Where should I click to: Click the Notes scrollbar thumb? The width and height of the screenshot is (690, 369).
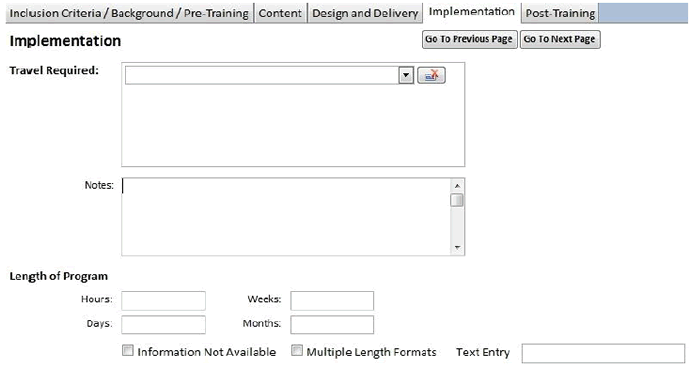(457, 200)
